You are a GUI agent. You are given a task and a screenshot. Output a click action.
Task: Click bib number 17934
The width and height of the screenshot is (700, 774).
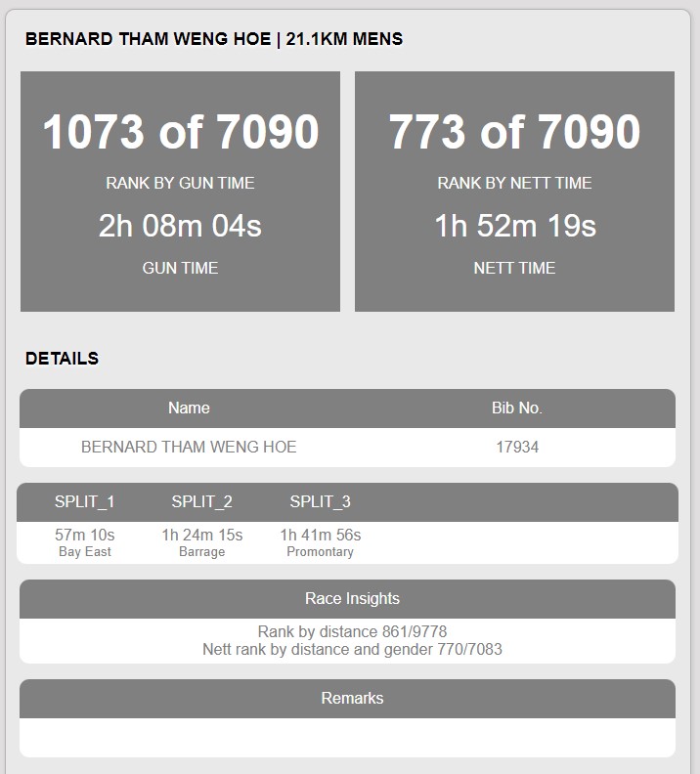point(517,447)
